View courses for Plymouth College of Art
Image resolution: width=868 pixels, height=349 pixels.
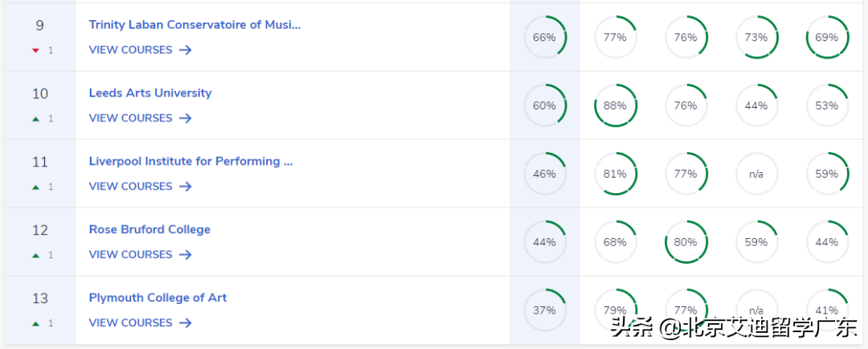click(140, 323)
